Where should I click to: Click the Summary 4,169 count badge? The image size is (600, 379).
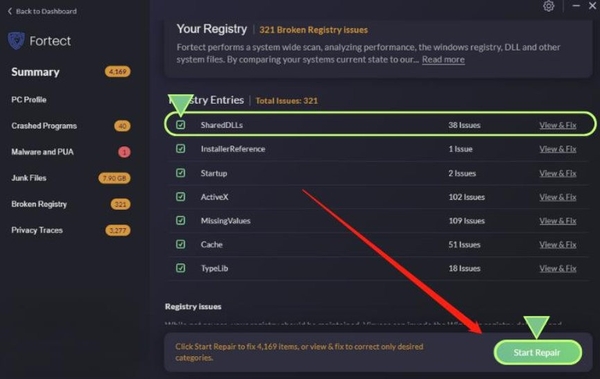(117, 72)
